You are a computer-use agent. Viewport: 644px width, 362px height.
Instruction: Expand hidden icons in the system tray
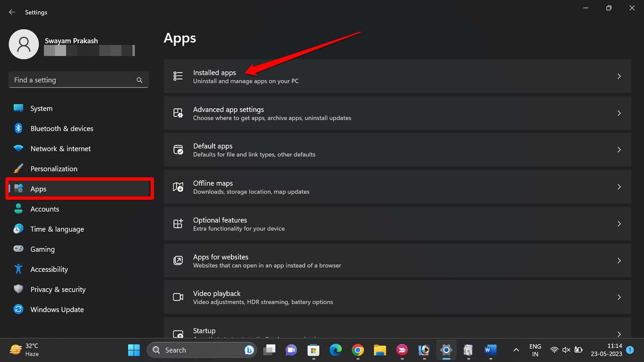[516, 350]
